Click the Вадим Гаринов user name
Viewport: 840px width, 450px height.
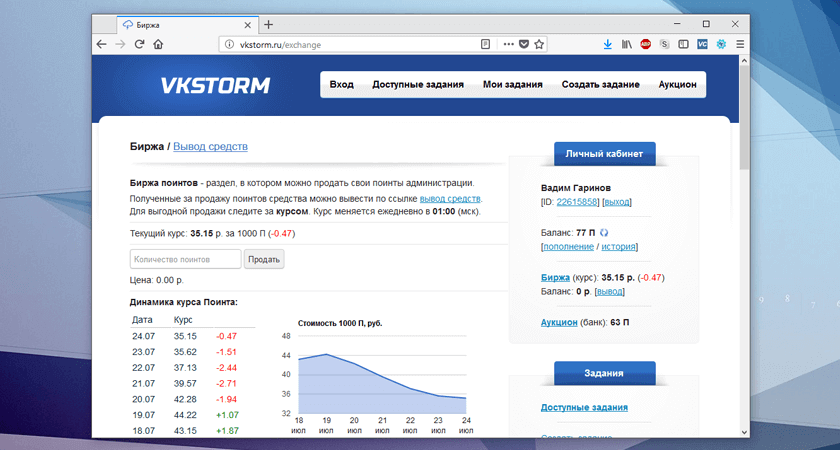[576, 188]
